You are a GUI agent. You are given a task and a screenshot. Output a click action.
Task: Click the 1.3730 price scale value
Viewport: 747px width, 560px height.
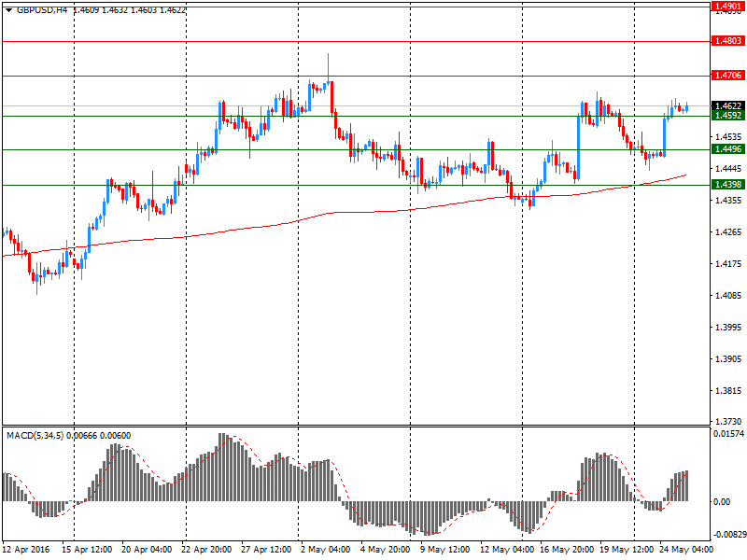pyautogui.click(x=728, y=422)
